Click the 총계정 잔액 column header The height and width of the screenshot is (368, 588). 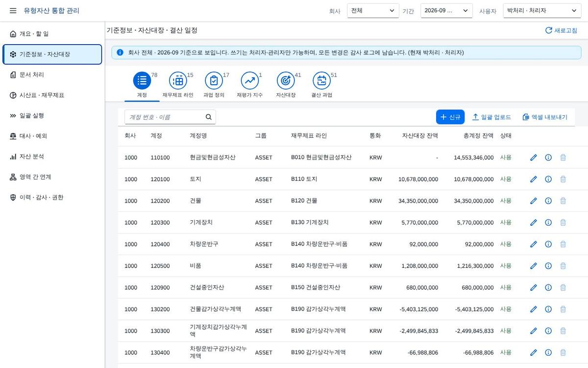478,135
